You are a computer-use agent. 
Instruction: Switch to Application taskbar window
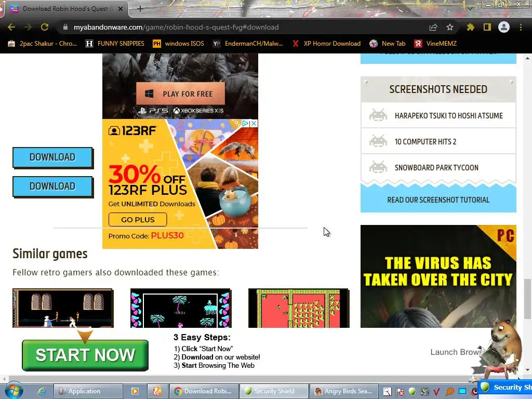[x=88, y=391]
